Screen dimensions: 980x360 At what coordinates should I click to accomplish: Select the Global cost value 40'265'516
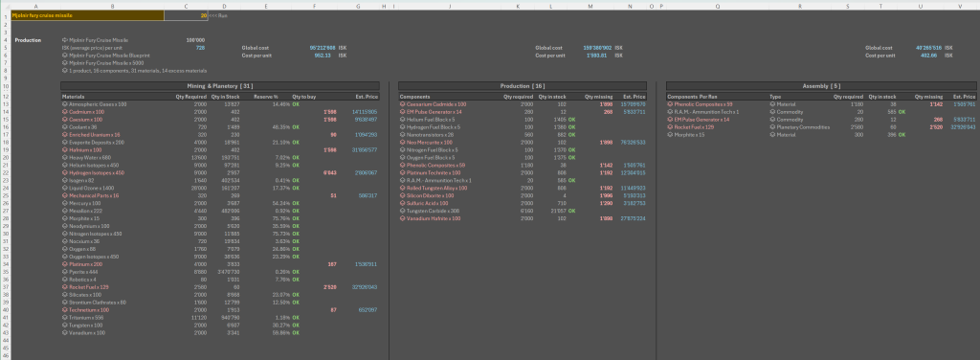click(928, 48)
